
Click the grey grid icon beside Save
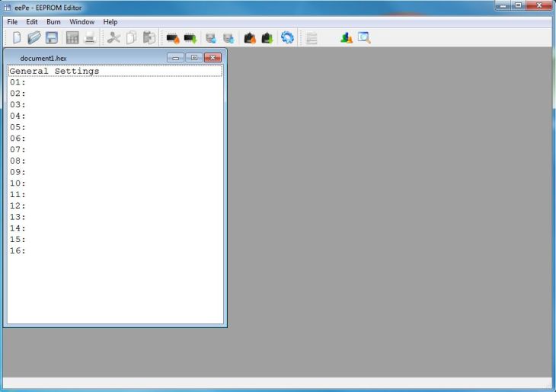click(x=72, y=37)
